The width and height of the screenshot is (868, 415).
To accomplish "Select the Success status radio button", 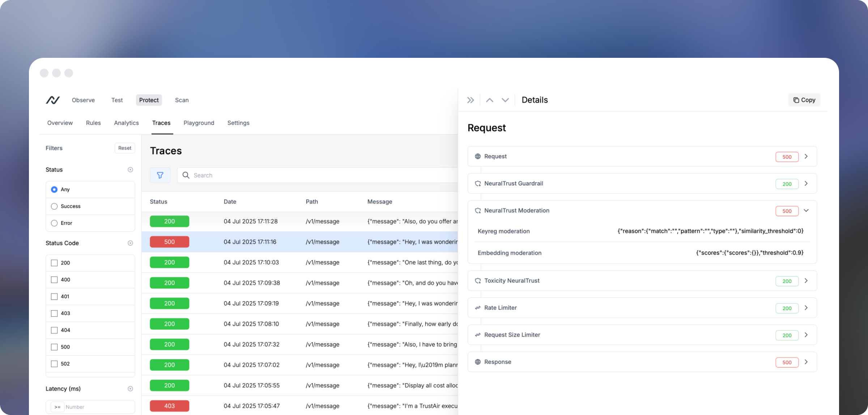I will (x=54, y=206).
